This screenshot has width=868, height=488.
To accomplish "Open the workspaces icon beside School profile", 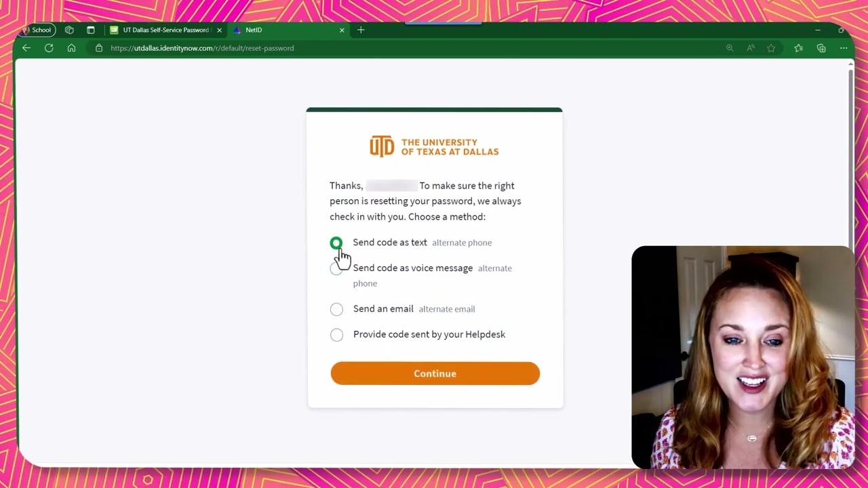I will [x=69, y=30].
